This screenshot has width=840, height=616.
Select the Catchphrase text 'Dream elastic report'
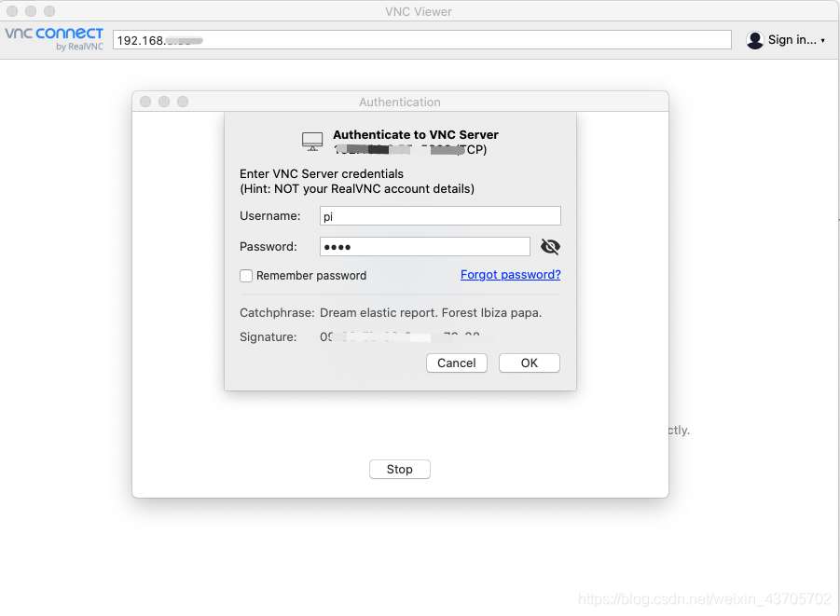click(x=379, y=313)
